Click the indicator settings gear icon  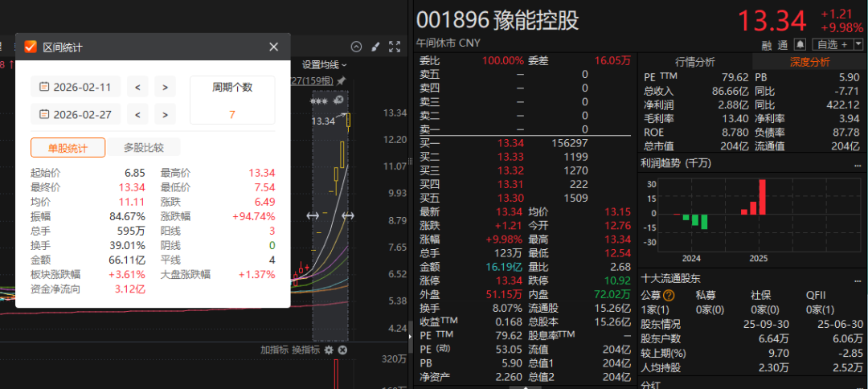[x=329, y=350]
